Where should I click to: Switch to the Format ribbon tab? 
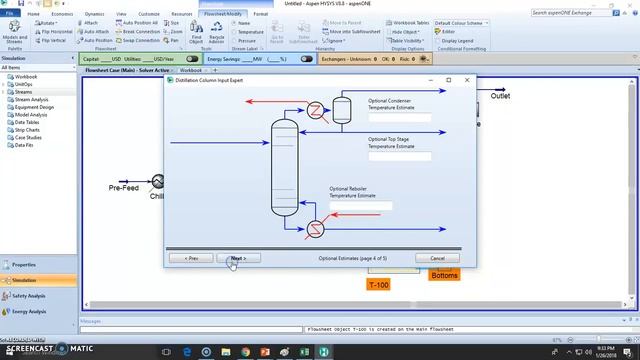click(260, 14)
